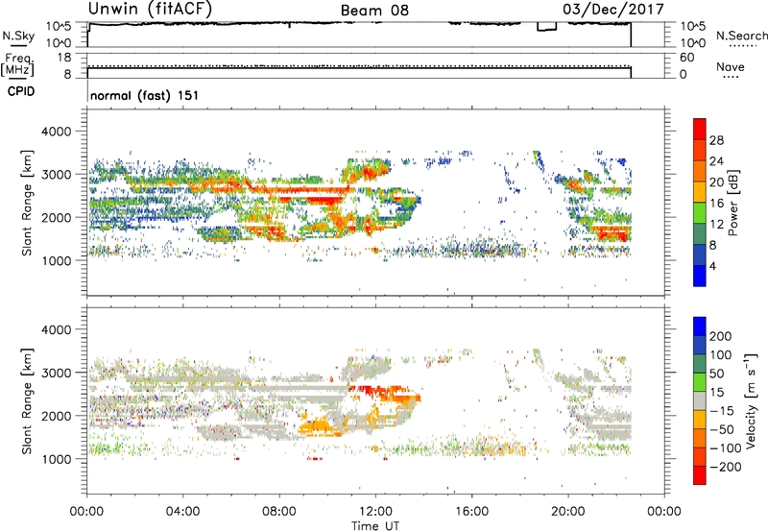
Task: Click the '18' frequency axis tick
Action: [x=64, y=58]
